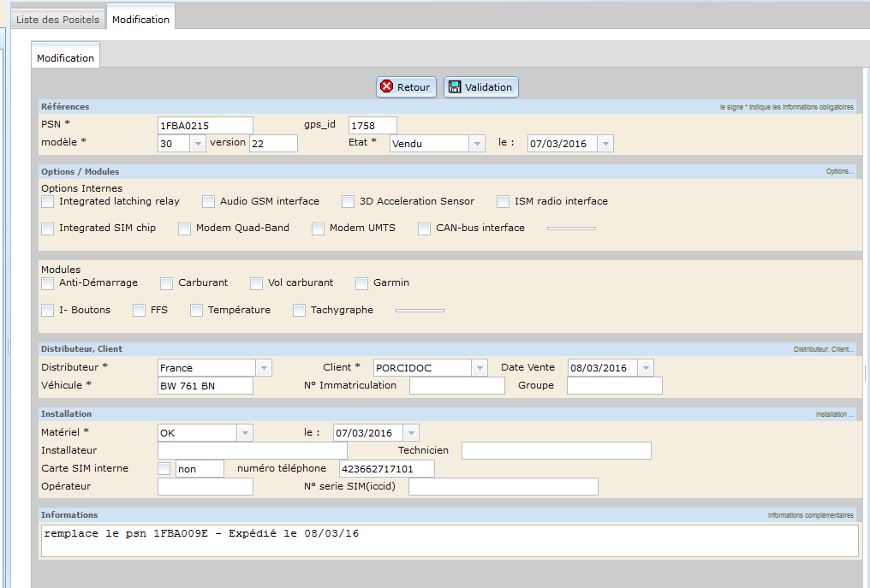Select the inner Modification tab
The image size is (870, 588).
[65, 58]
